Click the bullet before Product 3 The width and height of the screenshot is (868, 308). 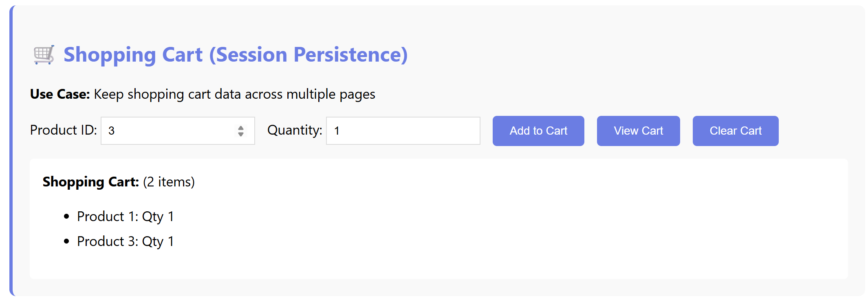pos(67,242)
